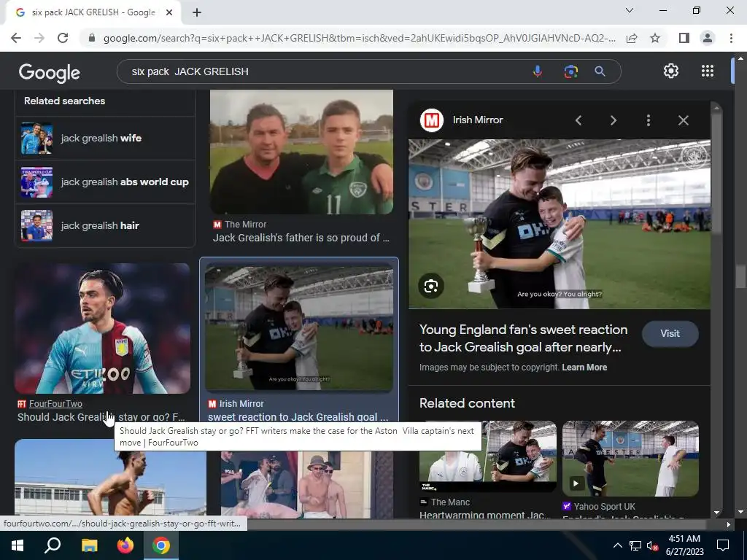This screenshot has height=560, width=747.
Task: Bookmark this page with the star icon
Action: 655,38
